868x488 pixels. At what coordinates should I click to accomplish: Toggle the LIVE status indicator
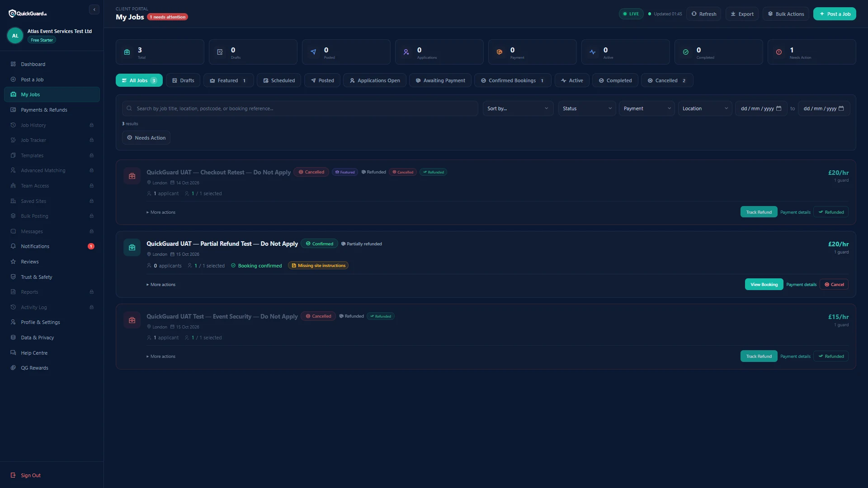click(631, 14)
